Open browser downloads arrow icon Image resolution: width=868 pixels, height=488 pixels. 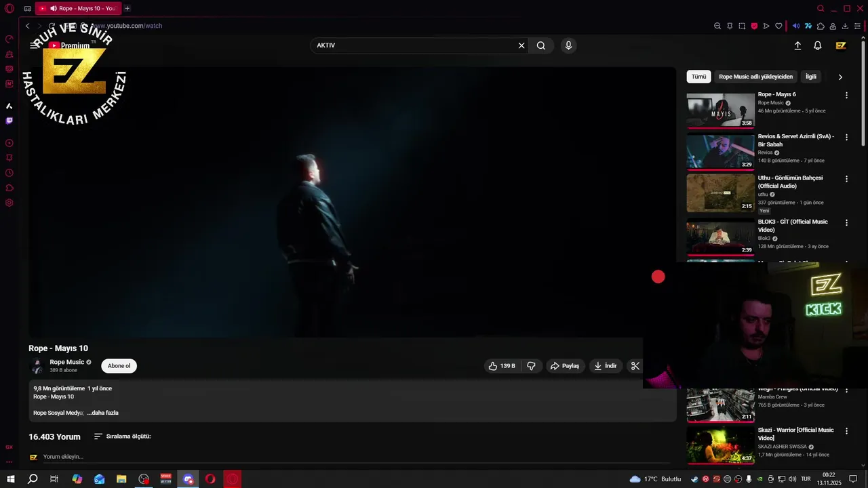[845, 26]
